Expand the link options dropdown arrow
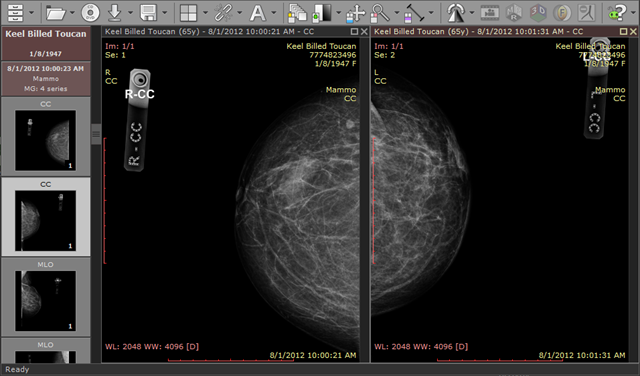640x376 pixels. click(239, 13)
